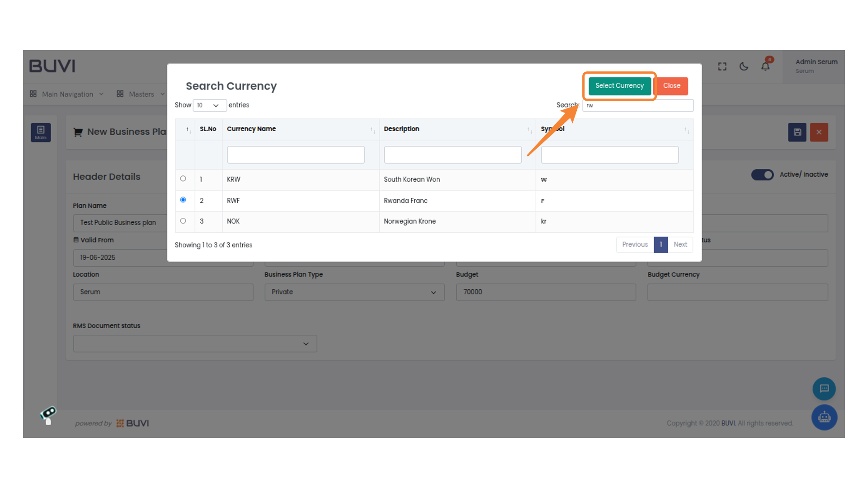Open the Business Plan Type dropdown

click(354, 292)
